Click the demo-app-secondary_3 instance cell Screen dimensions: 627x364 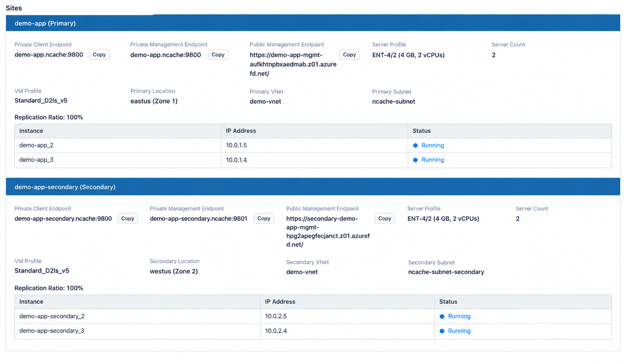(x=137, y=331)
